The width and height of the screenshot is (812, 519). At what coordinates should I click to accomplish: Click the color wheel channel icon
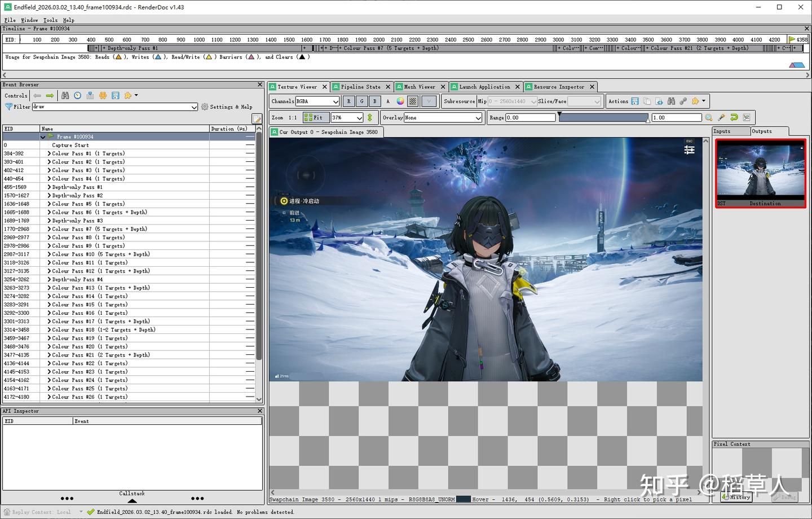pyautogui.click(x=400, y=102)
